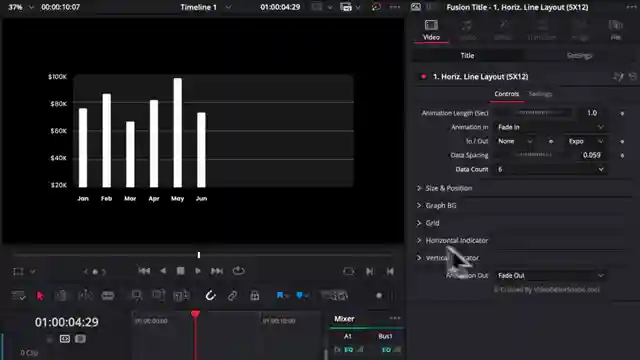Click the Insert Clip icon
The width and height of the screenshot is (640, 360).
[x=136, y=296]
